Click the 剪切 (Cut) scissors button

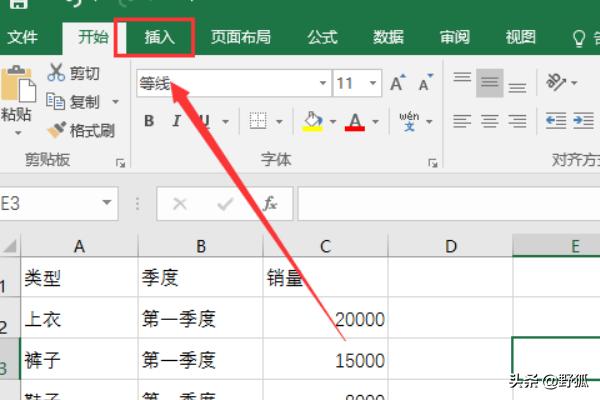(73, 73)
